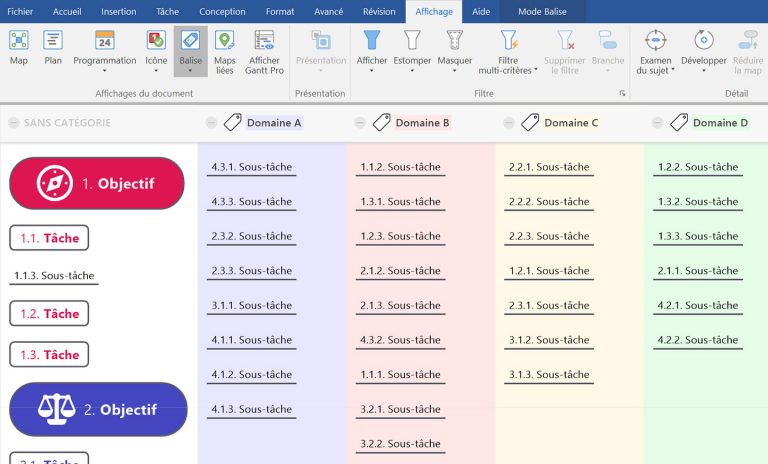This screenshot has height=464, width=768.
Task: Click the Domaine D tag icon
Action: (x=679, y=123)
